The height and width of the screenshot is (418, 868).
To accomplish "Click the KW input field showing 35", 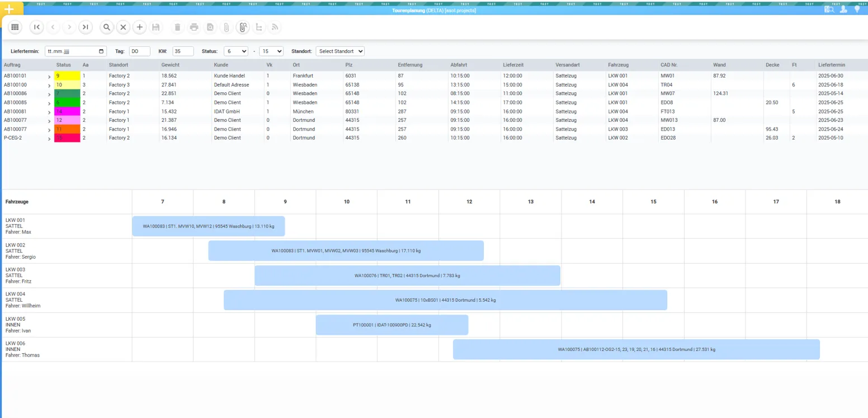I will (183, 51).
